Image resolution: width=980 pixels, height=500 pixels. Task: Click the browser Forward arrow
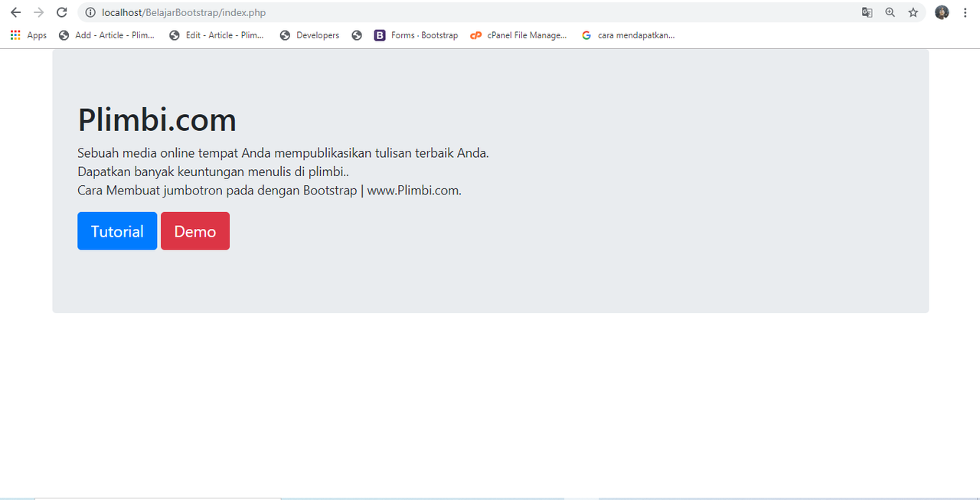tap(39, 12)
